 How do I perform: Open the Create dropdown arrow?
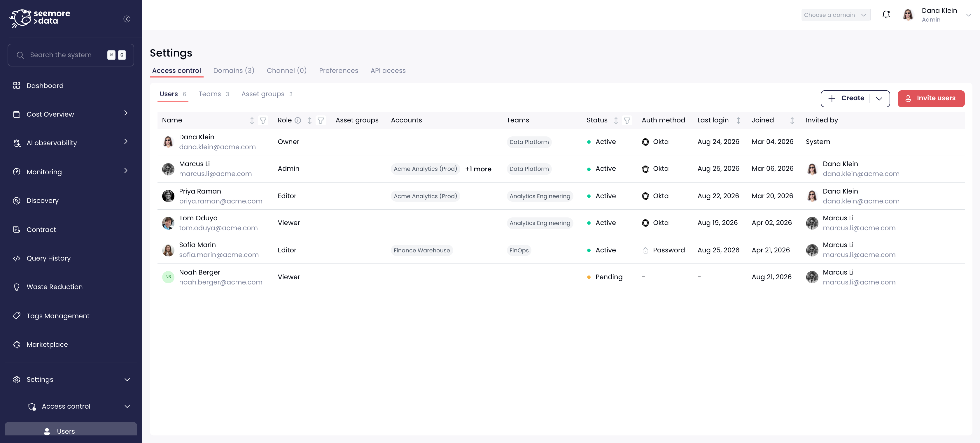879,99
